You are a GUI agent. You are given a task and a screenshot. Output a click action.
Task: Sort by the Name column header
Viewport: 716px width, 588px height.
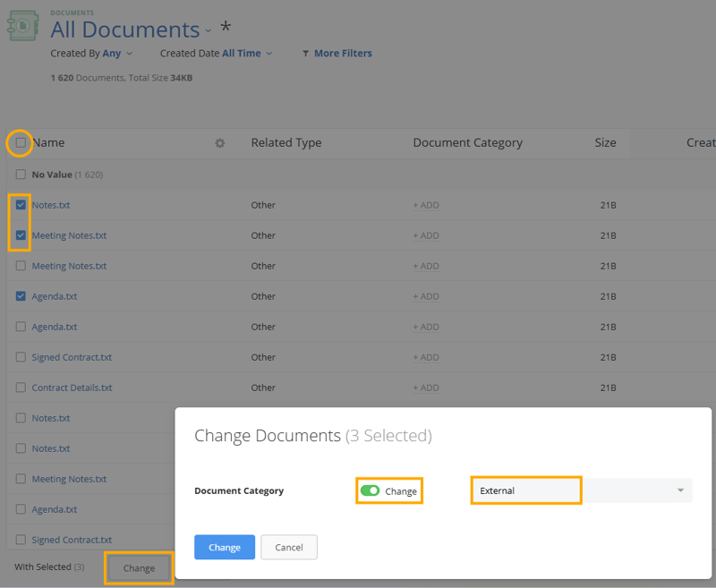tap(48, 143)
